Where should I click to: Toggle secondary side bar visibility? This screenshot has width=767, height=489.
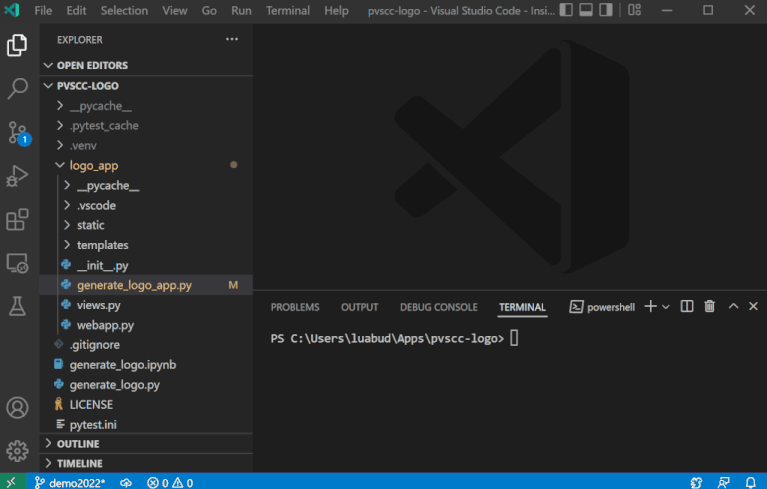(606, 10)
